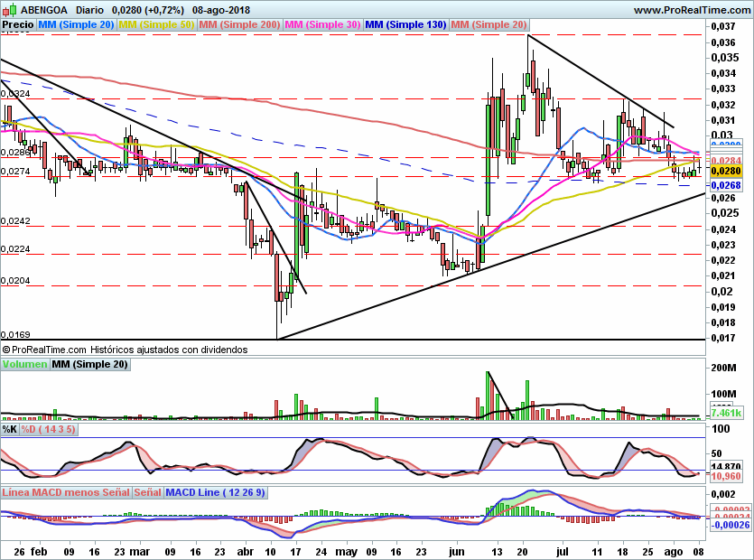The height and width of the screenshot is (560, 754).
Task: Open the Diario timeframe label
Action: coord(89,10)
